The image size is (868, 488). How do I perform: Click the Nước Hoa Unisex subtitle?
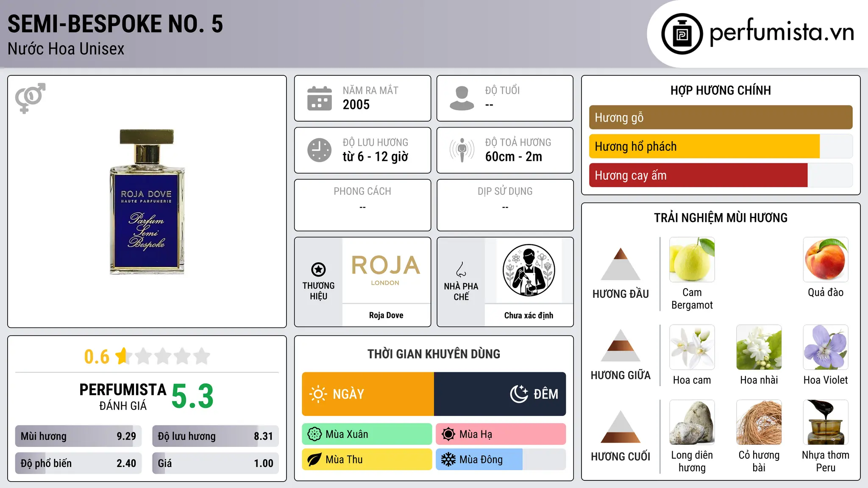[x=66, y=49]
